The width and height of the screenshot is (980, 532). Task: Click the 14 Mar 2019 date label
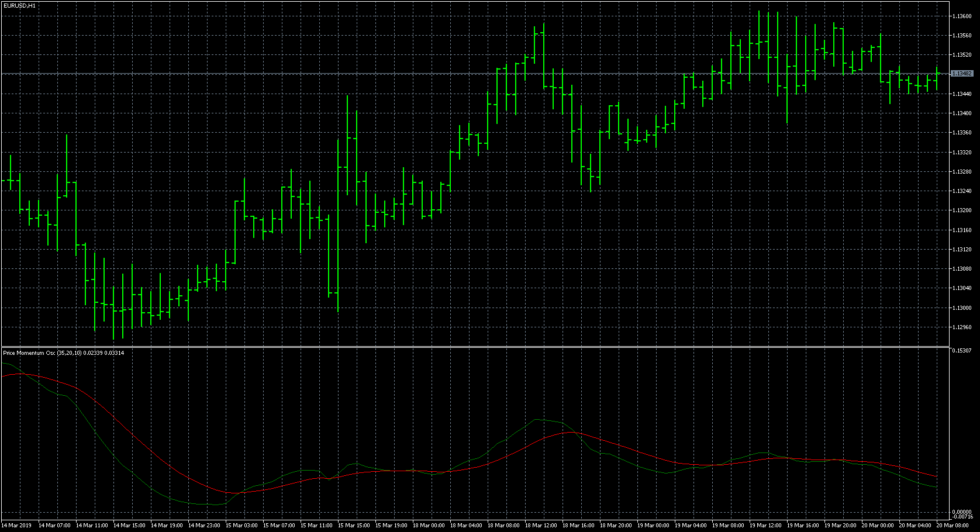(16, 525)
